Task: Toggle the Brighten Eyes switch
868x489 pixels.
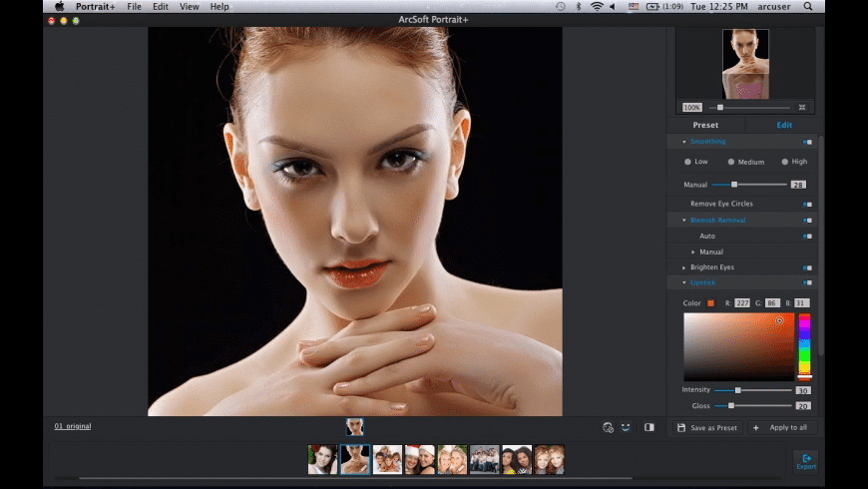Action: click(x=807, y=267)
